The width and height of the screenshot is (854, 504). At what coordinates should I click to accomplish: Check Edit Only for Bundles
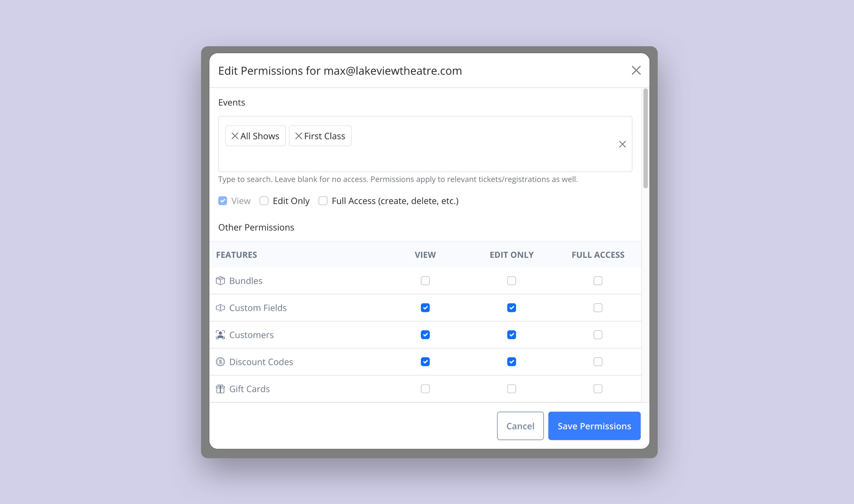(511, 280)
